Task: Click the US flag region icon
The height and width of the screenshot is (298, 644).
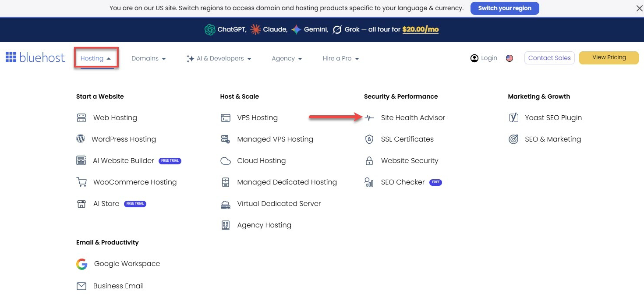Action: coord(510,58)
